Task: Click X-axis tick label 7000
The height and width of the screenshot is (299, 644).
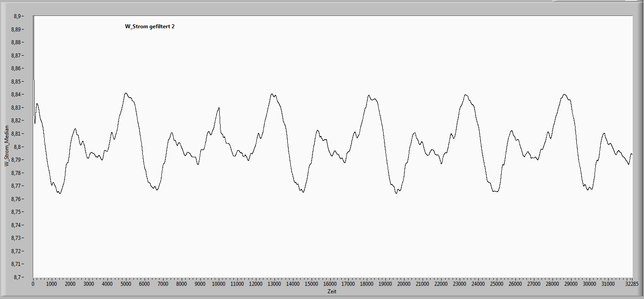Action: click(x=163, y=284)
